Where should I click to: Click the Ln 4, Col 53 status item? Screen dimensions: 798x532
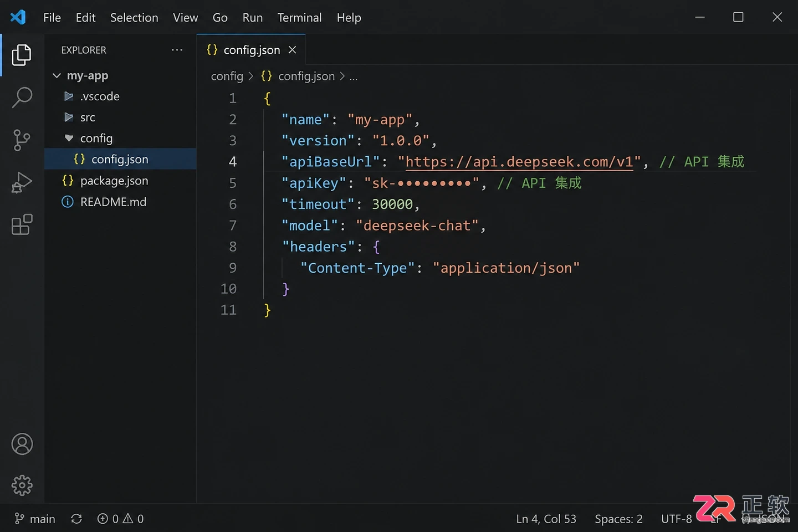(546, 519)
